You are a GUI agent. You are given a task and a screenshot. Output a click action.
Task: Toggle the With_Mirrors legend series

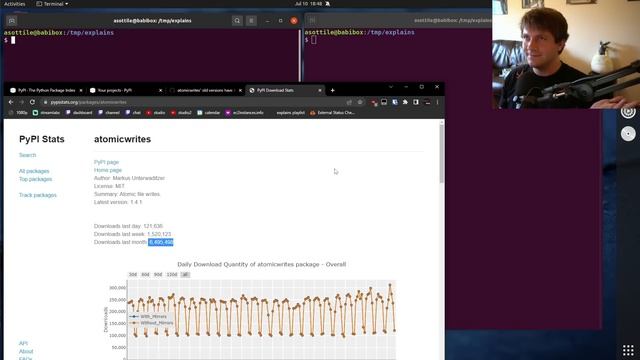[x=149, y=316]
